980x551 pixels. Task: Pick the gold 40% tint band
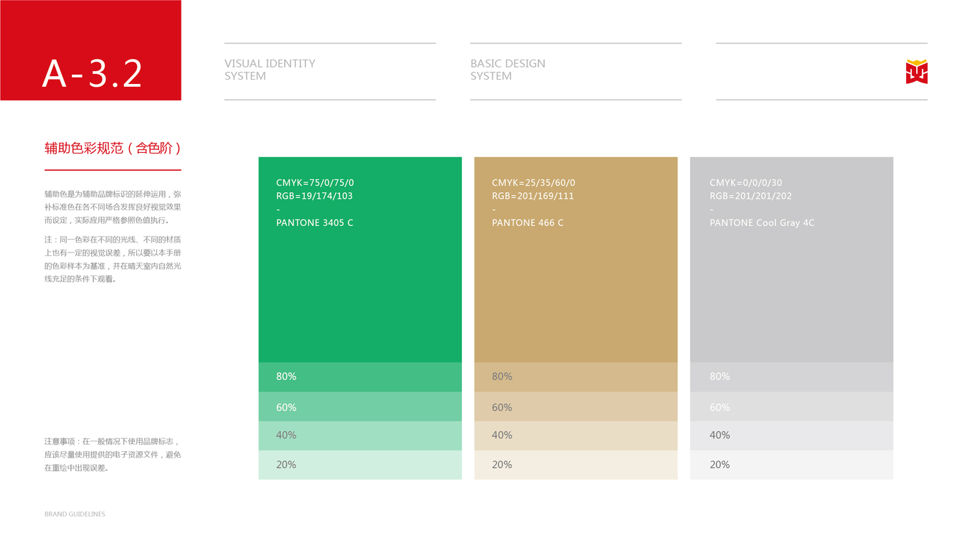click(575, 435)
